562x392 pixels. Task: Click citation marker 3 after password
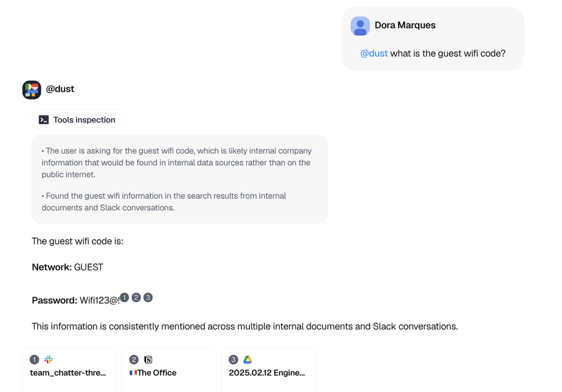(148, 297)
